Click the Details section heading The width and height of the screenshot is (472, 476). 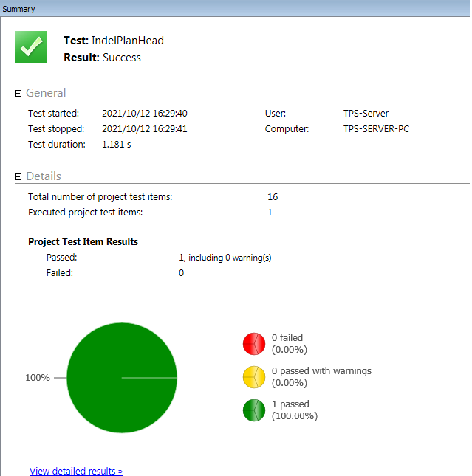click(x=44, y=176)
